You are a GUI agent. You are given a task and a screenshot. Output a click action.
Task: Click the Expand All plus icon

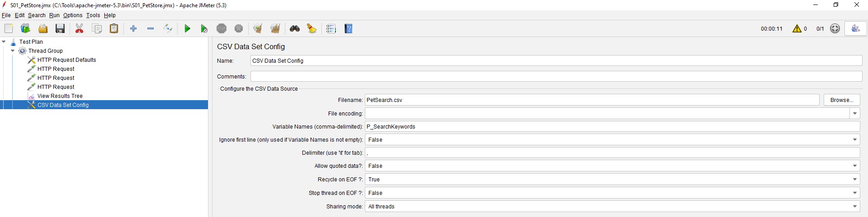(x=133, y=28)
